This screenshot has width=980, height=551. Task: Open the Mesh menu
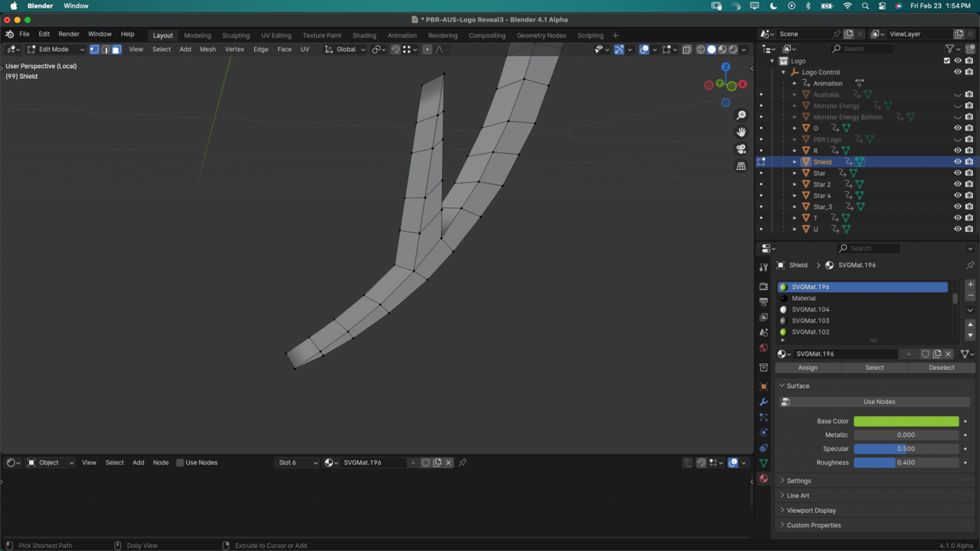pos(207,49)
